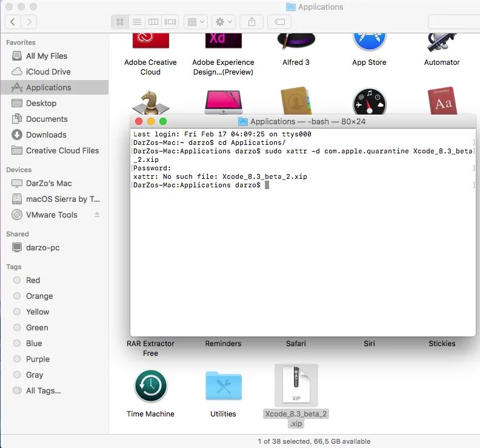Select VMware Tools volume

(52, 215)
